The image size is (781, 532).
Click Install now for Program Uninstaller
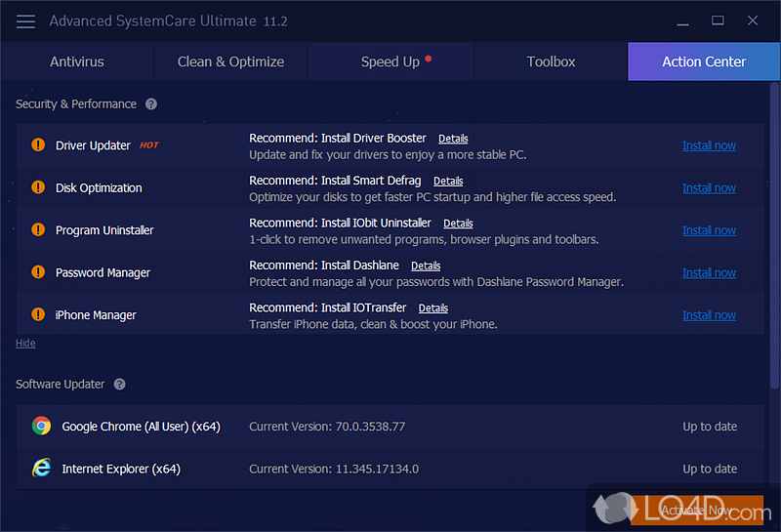pos(710,230)
